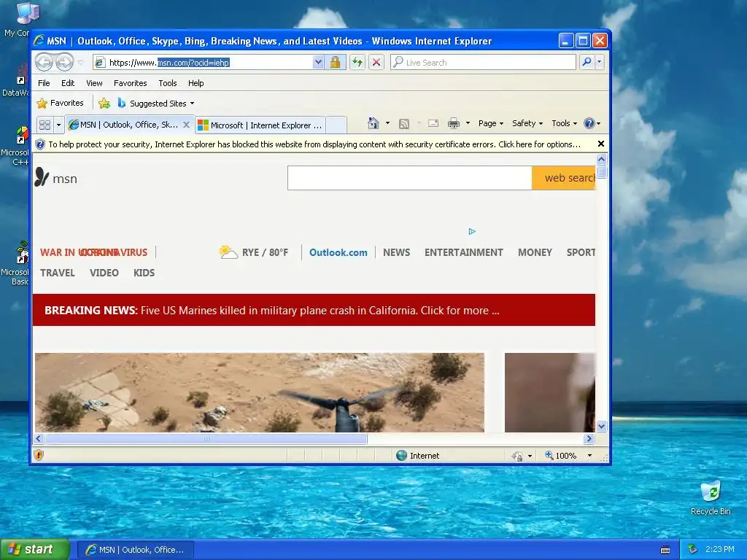
Task: Click the Print toolbar icon
Action: click(454, 123)
